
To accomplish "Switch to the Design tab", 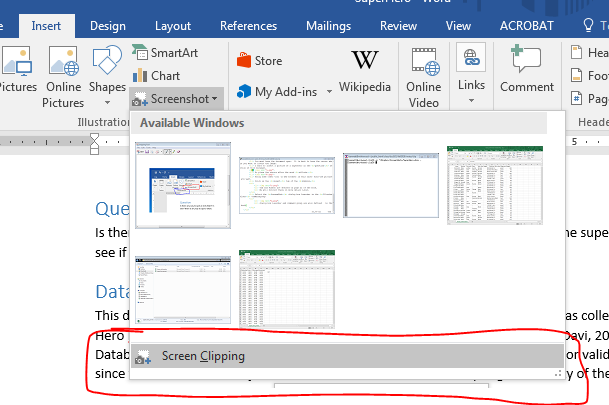I will (108, 25).
